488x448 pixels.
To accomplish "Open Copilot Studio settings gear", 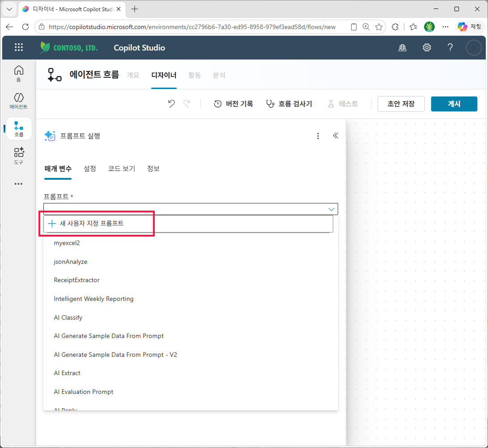I will (x=427, y=47).
